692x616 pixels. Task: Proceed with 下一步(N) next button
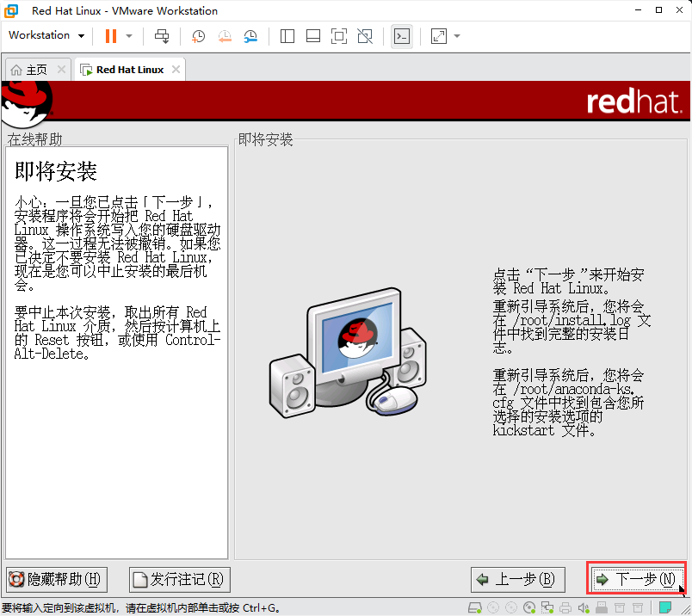pos(636,579)
